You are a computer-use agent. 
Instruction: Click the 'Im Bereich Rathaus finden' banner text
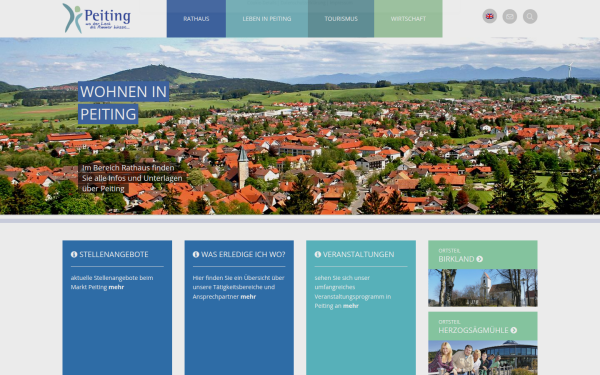coord(128,168)
